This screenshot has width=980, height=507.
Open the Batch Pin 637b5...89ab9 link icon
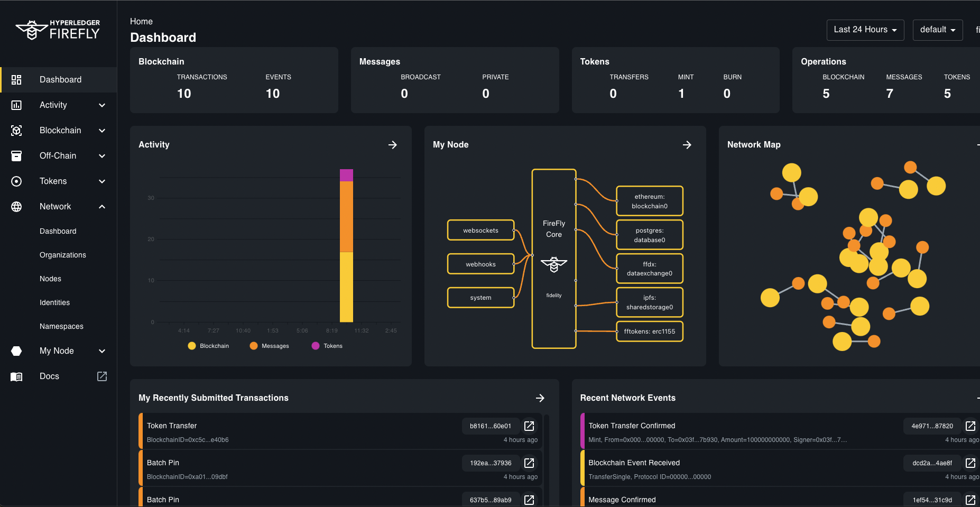click(529, 500)
